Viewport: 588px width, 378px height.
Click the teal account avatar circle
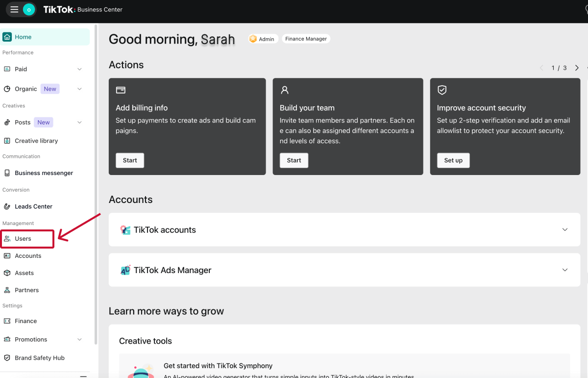pyautogui.click(x=29, y=9)
